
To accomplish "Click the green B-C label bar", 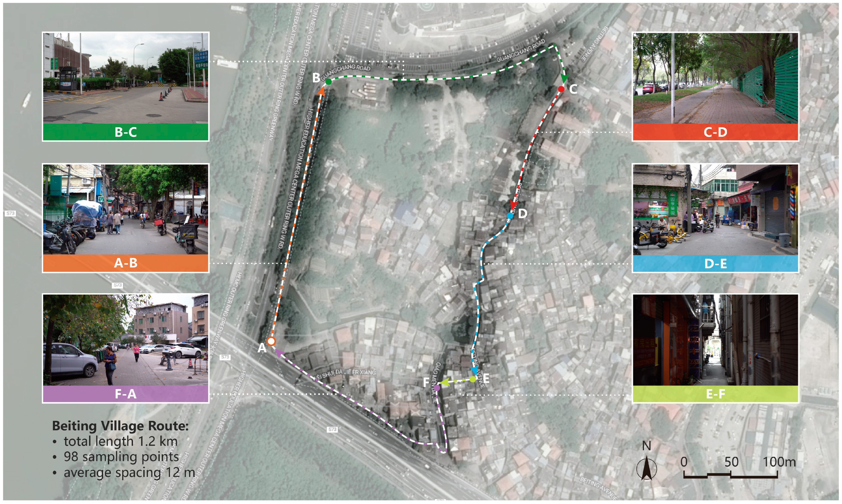I will 125,132.
